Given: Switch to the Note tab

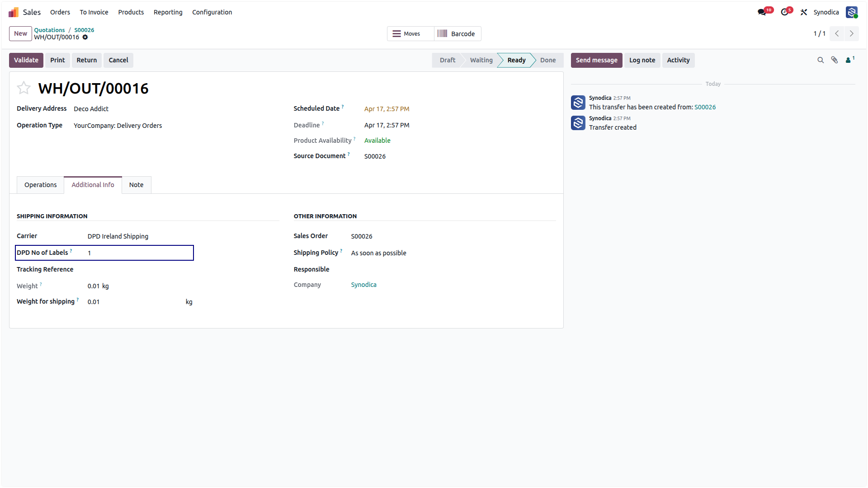Looking at the screenshot, I should (136, 185).
